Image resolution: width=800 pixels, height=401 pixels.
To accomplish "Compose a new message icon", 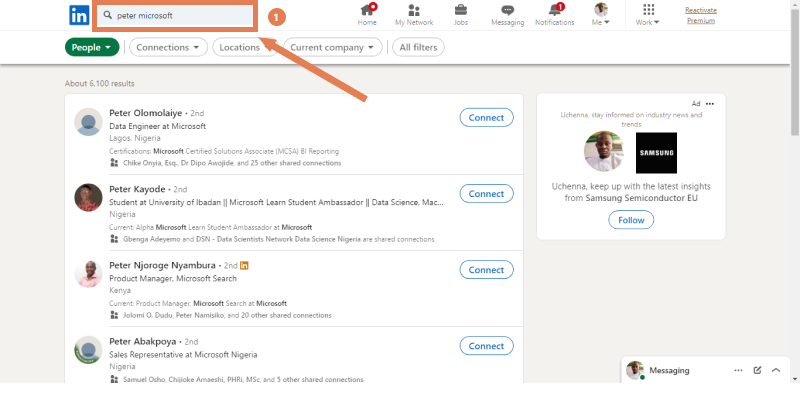I will 757,370.
